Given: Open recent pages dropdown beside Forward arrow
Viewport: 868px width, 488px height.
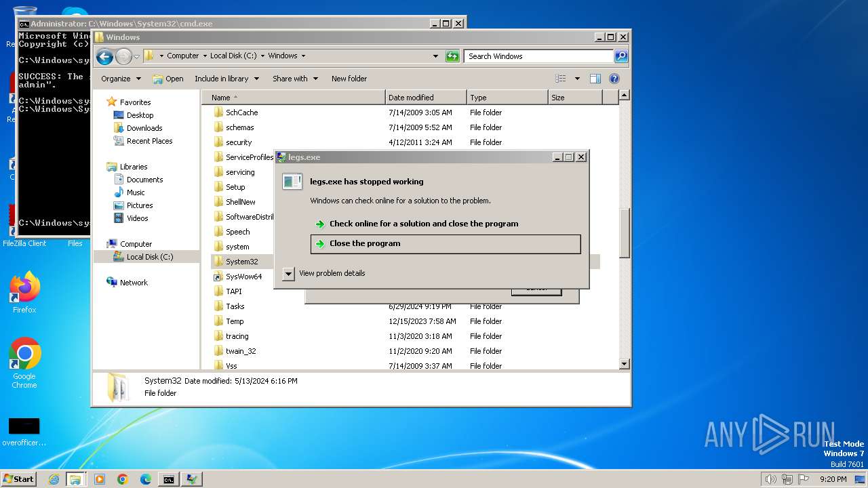Looking at the screenshot, I should point(136,56).
